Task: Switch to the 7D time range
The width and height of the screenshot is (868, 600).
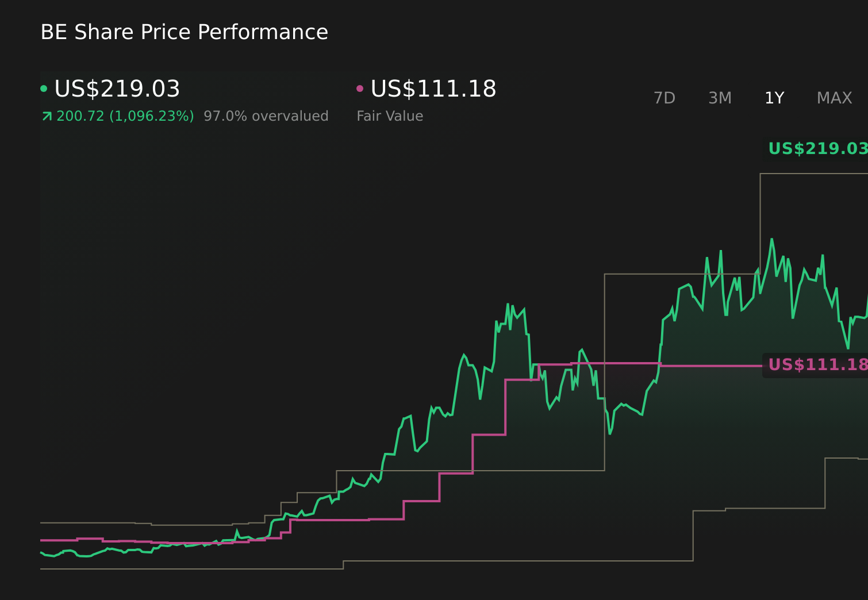Action: (665, 98)
